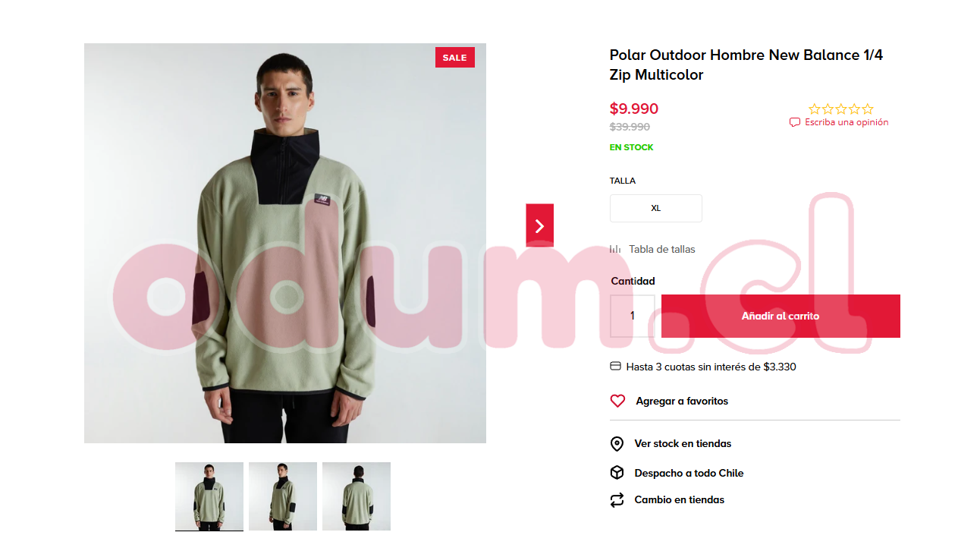Click the review speech bubble icon
The image size is (980, 548).
(795, 122)
